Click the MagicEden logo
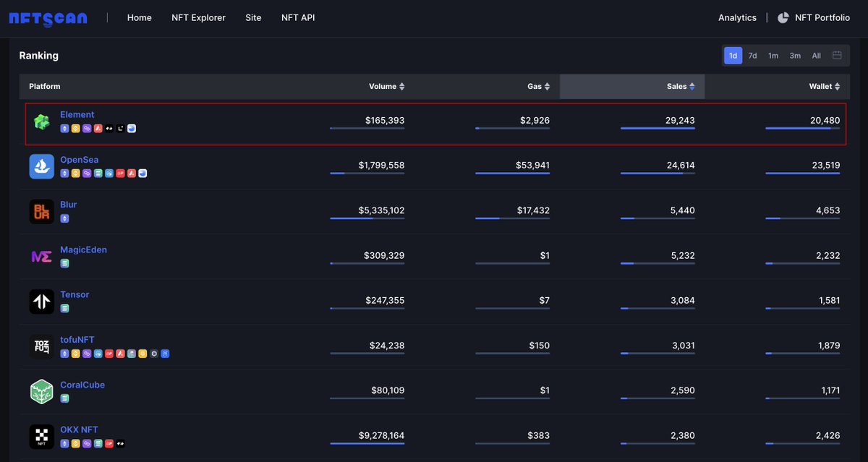Screen dimensions: 868x462 tap(42, 256)
